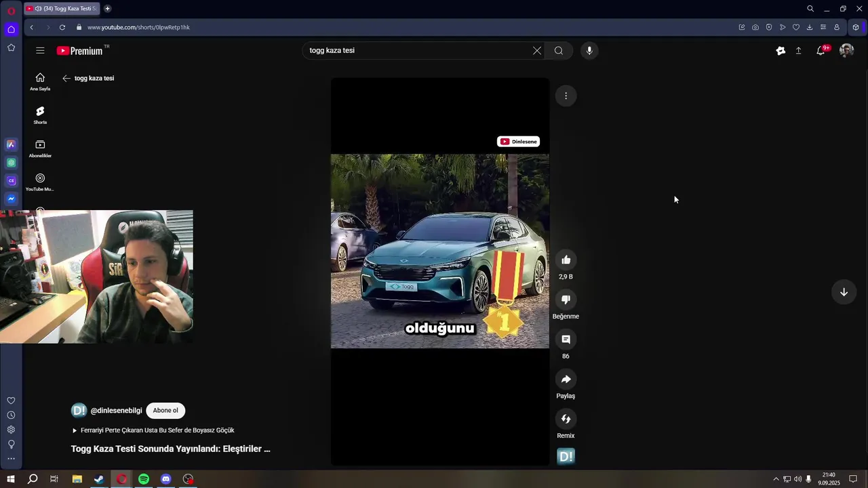Open Shorts in YouTube sidebar

[x=40, y=115]
